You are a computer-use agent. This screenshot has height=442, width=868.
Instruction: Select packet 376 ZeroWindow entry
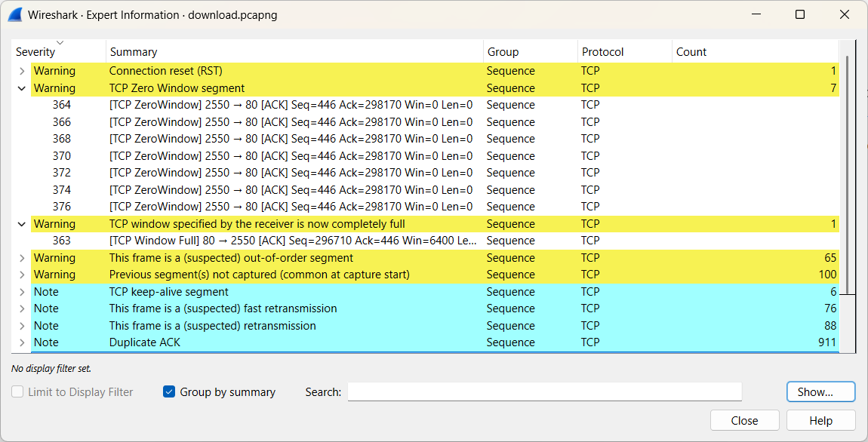pyautogui.click(x=291, y=207)
